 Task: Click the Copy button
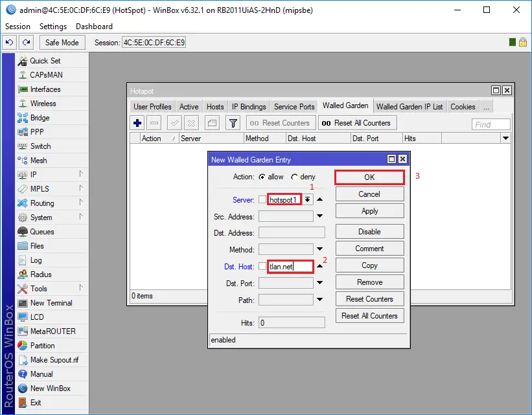(x=369, y=265)
